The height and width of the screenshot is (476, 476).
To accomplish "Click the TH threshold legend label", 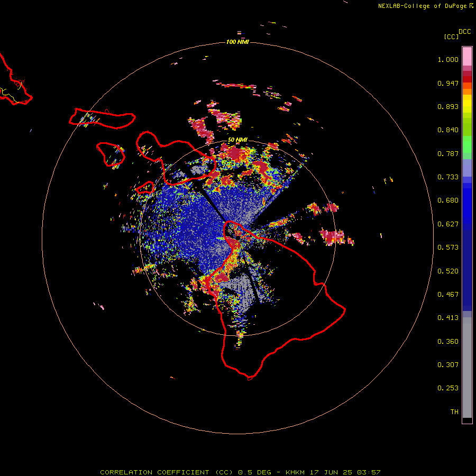I will click(x=454, y=412).
